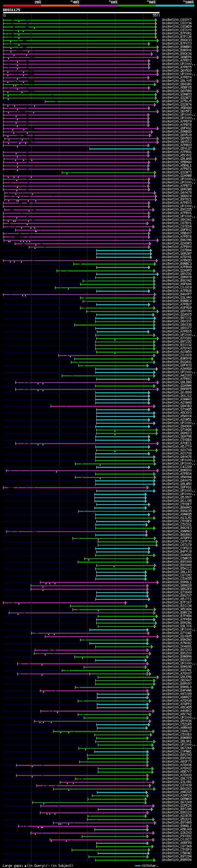This screenshot has width=197, height=868.
Task: Click the UniRef100_Q75UJ5 label
Action: pyautogui.click(x=176, y=101)
